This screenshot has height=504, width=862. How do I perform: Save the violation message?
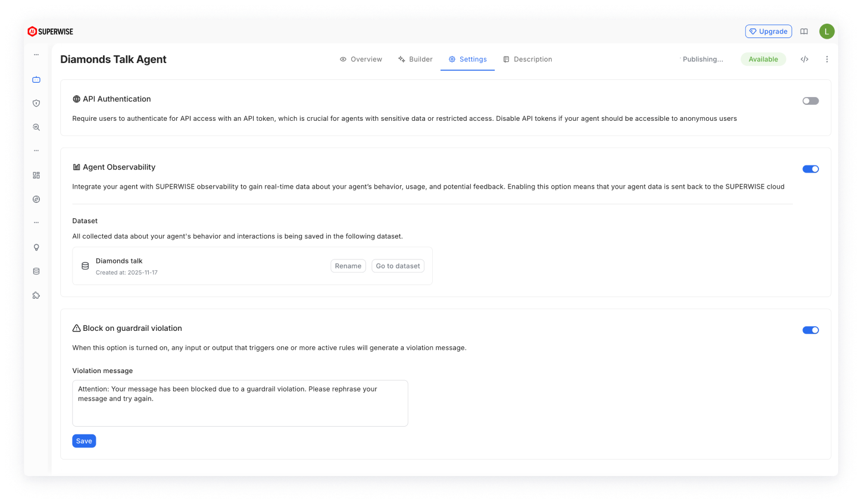[84, 441]
